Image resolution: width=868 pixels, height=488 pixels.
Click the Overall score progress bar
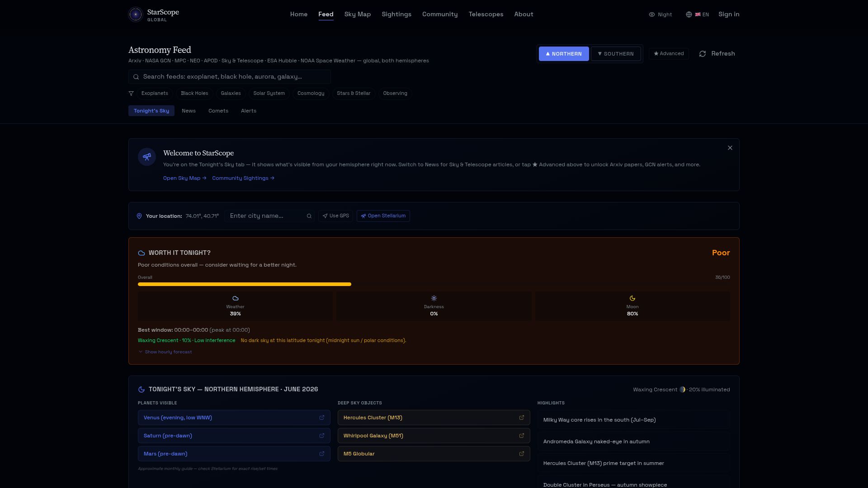point(434,284)
